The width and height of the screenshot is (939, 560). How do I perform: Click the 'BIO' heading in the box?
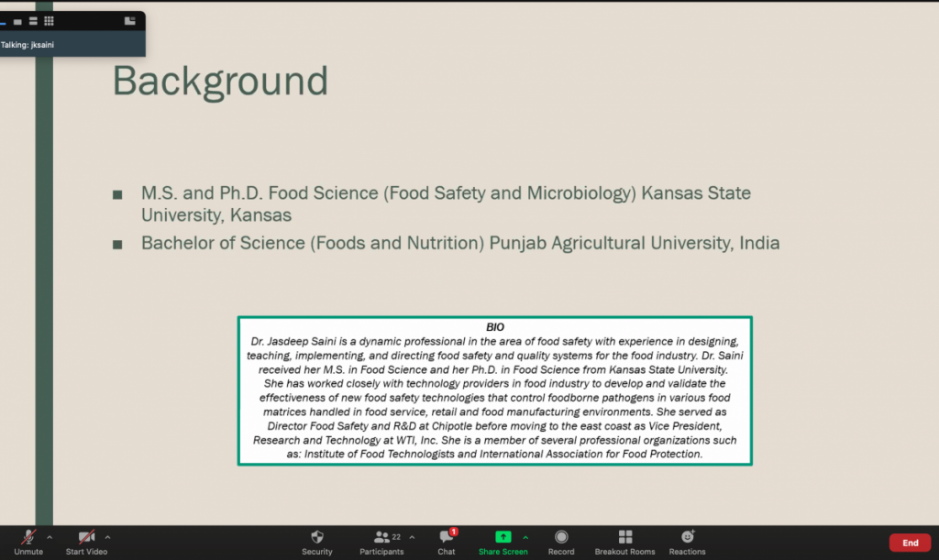coord(494,326)
